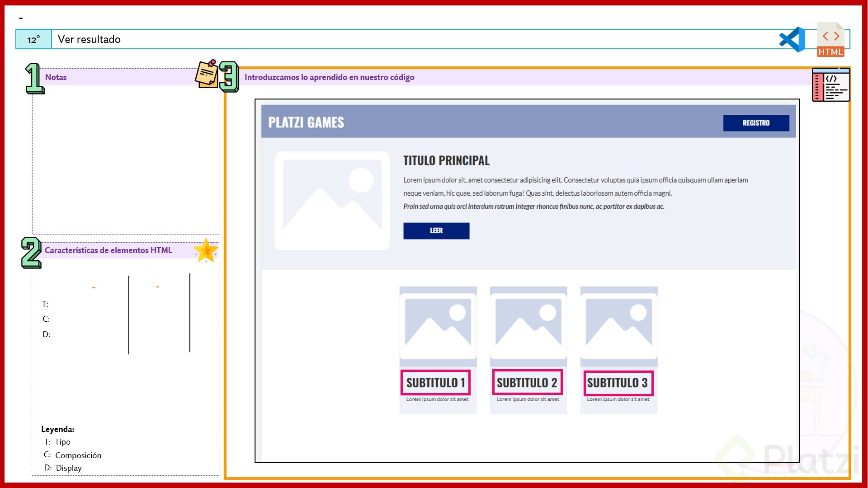The image size is (868, 488).
Task: Click the image above SUBTITULO 2
Action: point(528,326)
